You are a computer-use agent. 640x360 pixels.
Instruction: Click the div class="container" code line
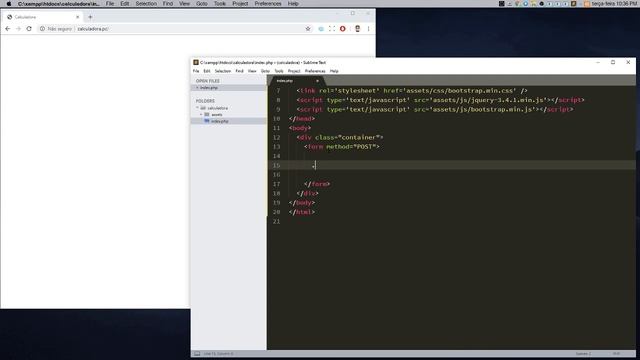[x=340, y=137]
